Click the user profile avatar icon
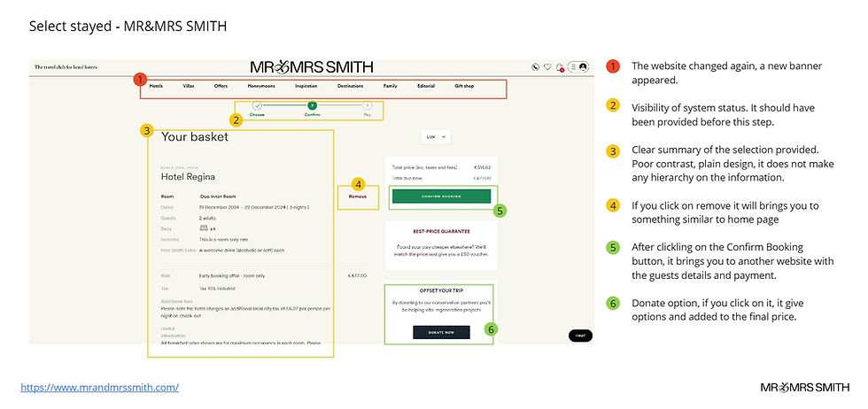The image size is (868, 409). pyautogui.click(x=583, y=67)
